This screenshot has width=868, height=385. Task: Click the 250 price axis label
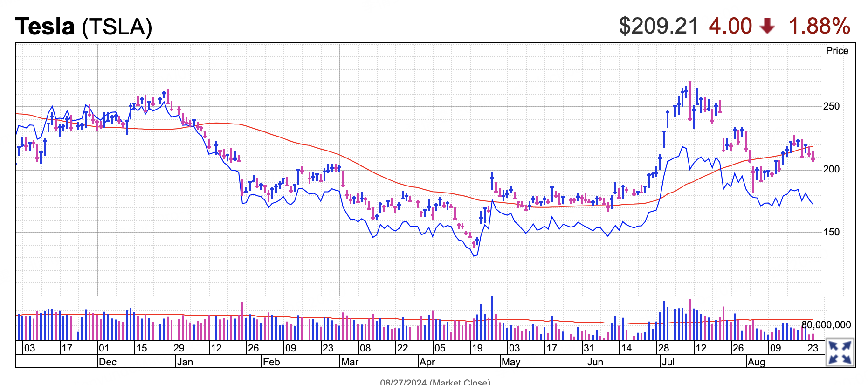pyautogui.click(x=831, y=106)
